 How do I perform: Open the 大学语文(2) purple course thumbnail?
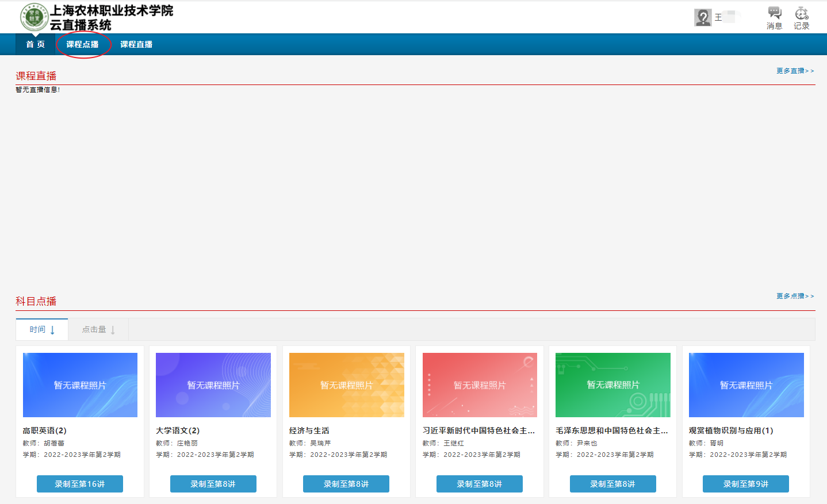coord(213,384)
